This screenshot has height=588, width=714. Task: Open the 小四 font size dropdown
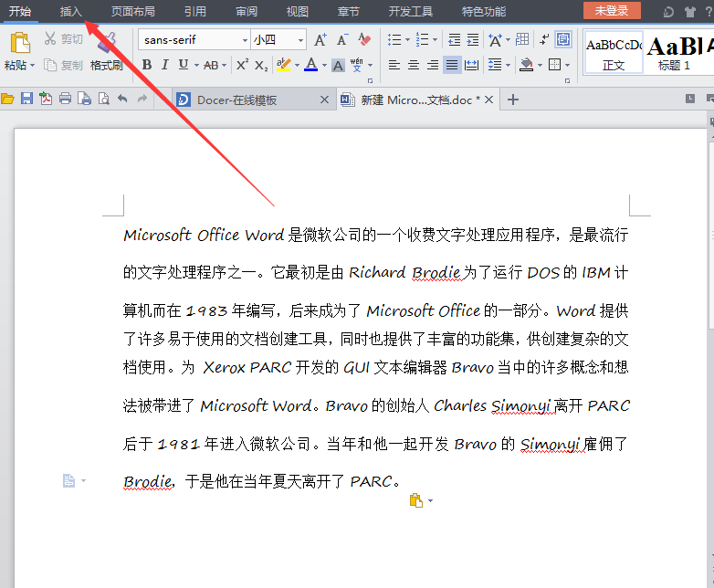[x=300, y=40]
